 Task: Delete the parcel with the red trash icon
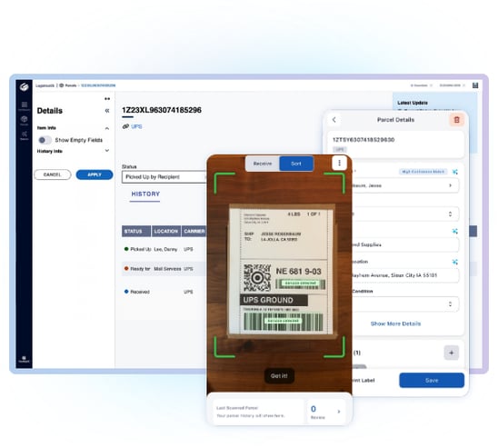pos(457,120)
